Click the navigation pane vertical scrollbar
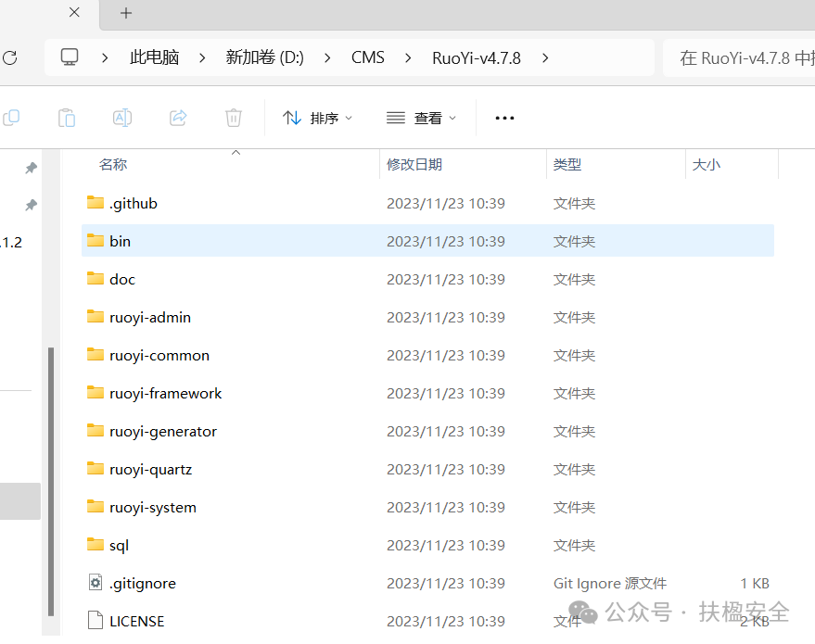This screenshot has height=644, width=815. pos(51,481)
